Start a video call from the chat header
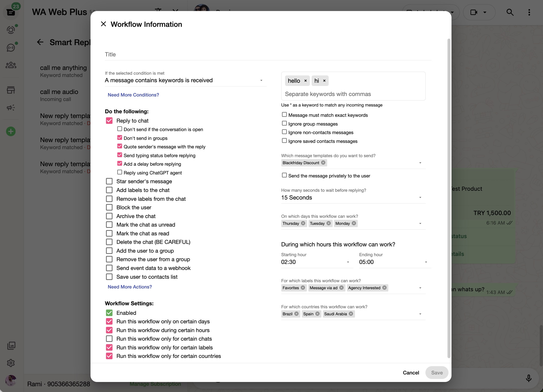This screenshot has width=543, height=392. click(x=474, y=12)
